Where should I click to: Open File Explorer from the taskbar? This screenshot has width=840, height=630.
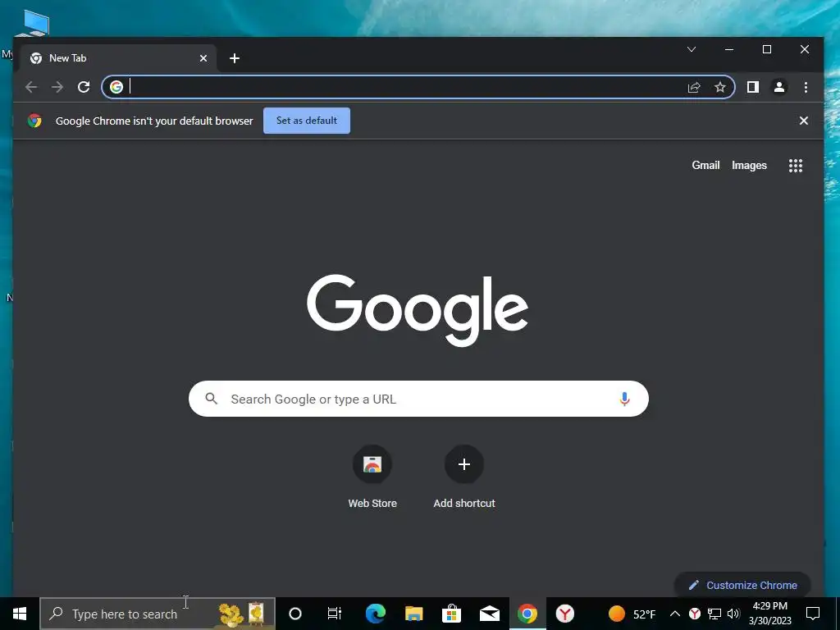point(413,614)
